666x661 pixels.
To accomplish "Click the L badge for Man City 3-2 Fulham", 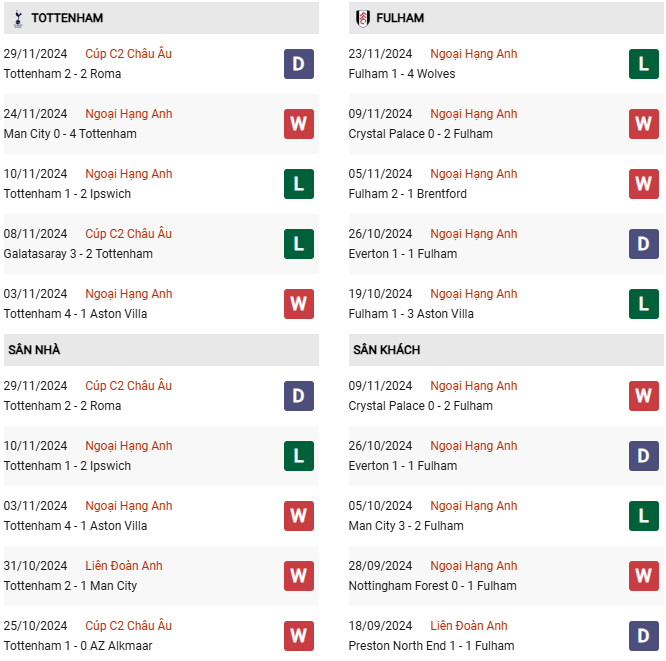I will click(x=643, y=516).
